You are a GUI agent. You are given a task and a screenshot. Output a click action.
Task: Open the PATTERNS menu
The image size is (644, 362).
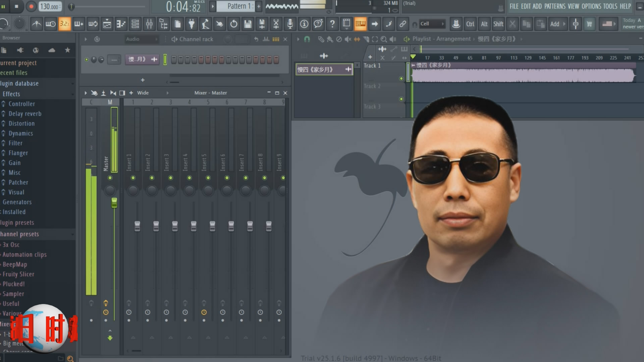coord(555,6)
